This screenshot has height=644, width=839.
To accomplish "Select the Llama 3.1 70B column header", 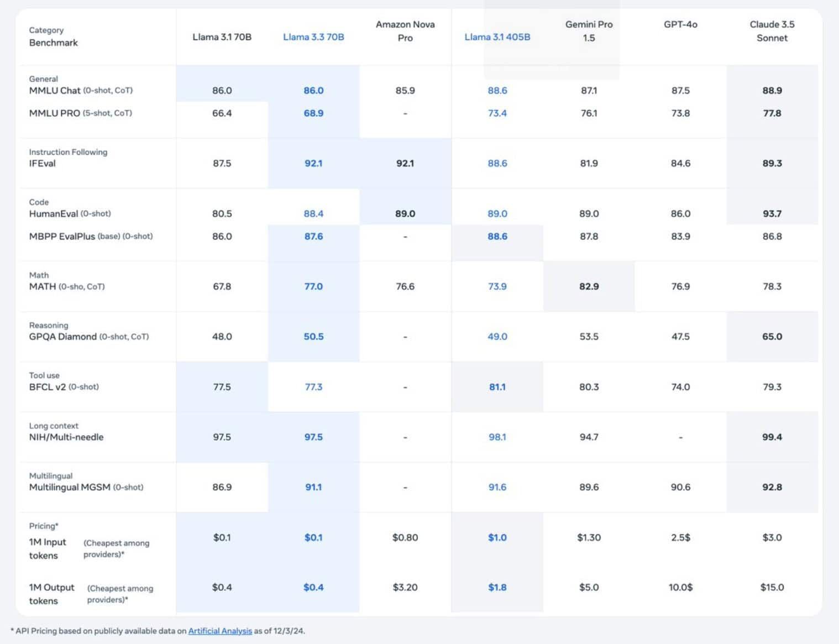I will tap(222, 37).
